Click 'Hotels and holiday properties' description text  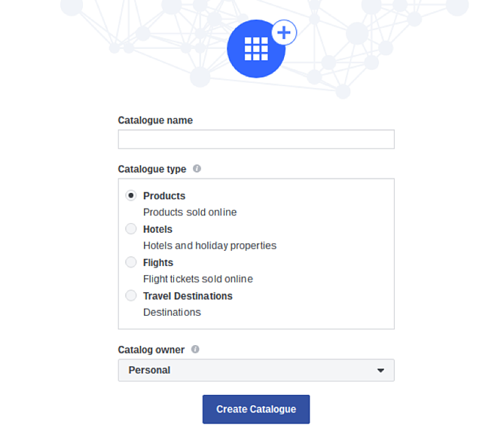[209, 246]
